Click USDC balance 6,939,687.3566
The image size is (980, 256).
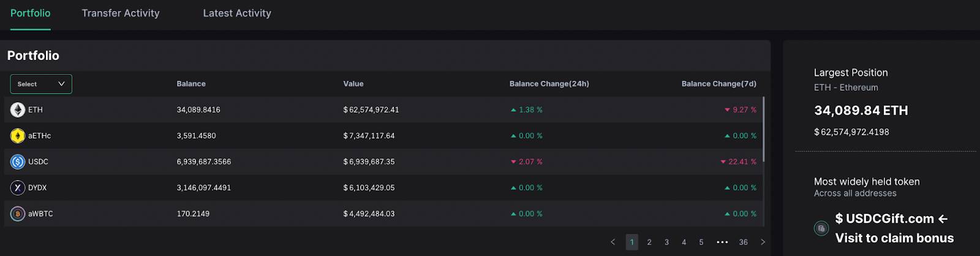pyautogui.click(x=204, y=162)
